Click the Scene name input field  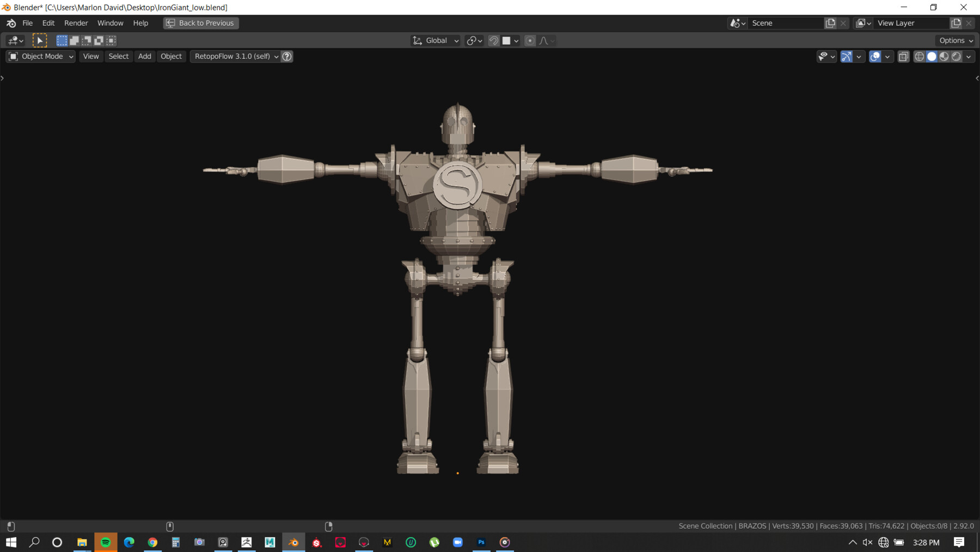pyautogui.click(x=785, y=23)
